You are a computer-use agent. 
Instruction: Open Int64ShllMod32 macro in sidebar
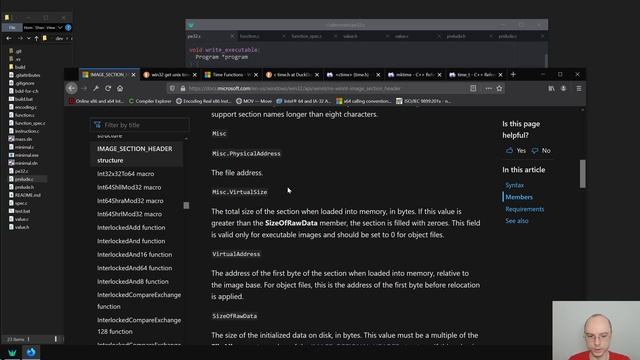(129, 187)
